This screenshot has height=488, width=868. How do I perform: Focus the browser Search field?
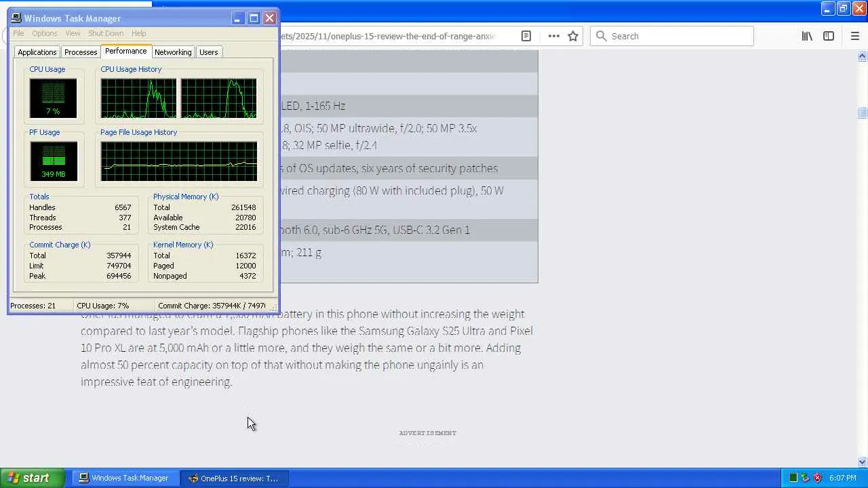(671, 36)
